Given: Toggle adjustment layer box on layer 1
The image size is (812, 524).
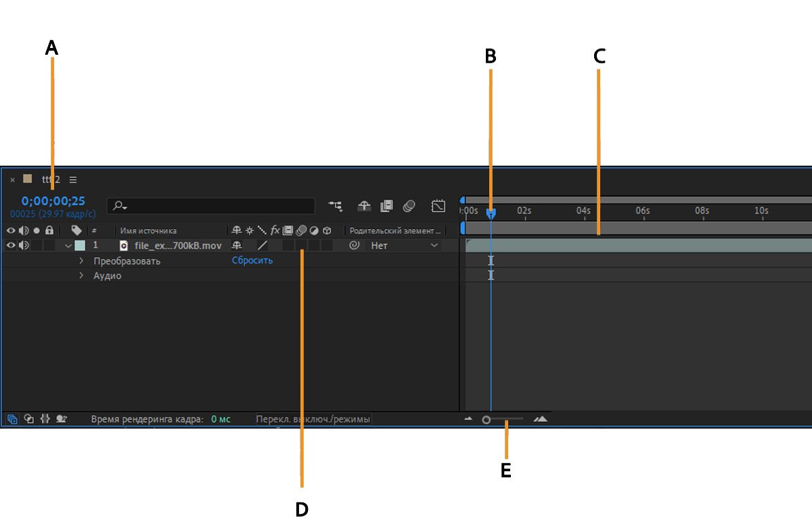Looking at the screenshot, I should point(314,245).
